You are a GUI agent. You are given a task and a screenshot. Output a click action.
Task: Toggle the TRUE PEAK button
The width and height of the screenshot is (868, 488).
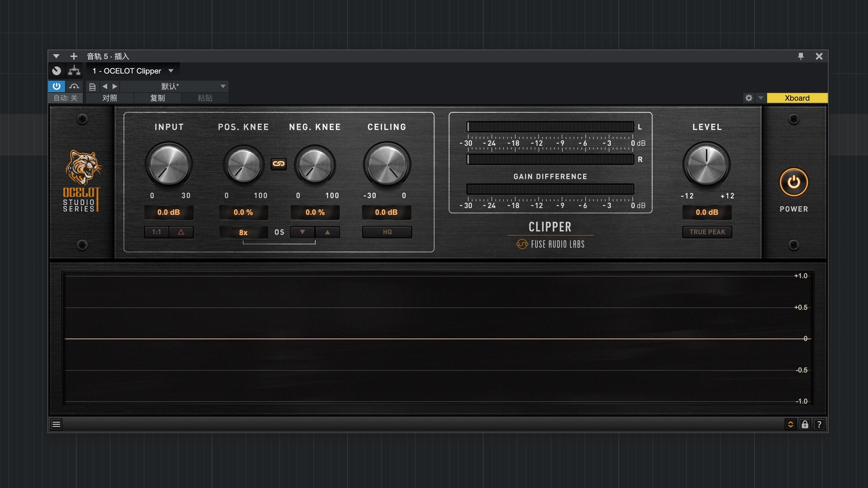pos(707,232)
